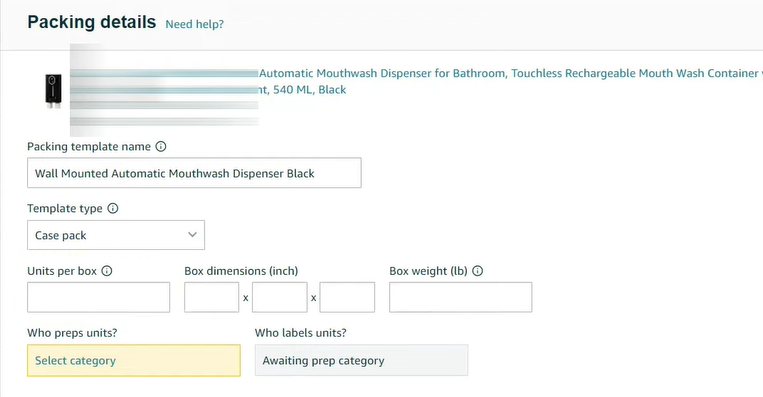
Task: Click the Units per box input field
Action: (x=98, y=297)
